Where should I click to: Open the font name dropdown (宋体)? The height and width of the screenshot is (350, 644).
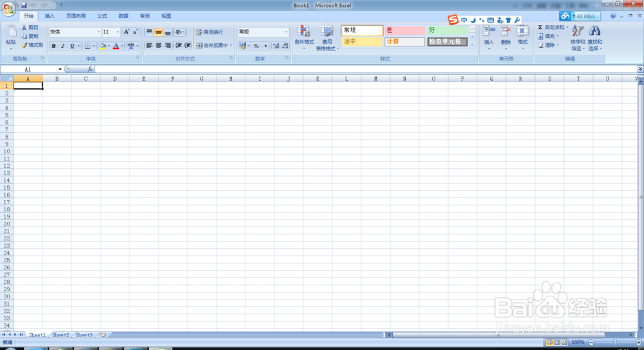[x=99, y=32]
